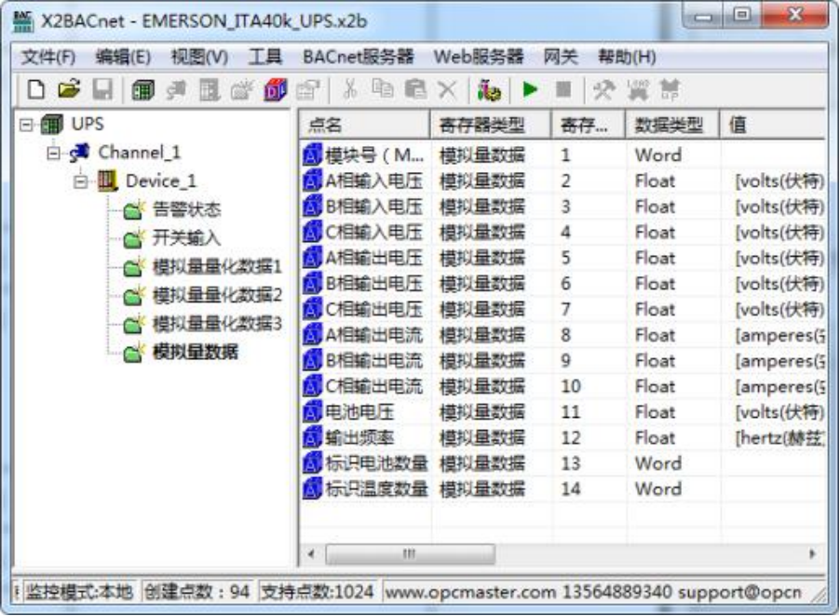
Task: Click the AI icon of C相输出电流 row
Action: 312,386
